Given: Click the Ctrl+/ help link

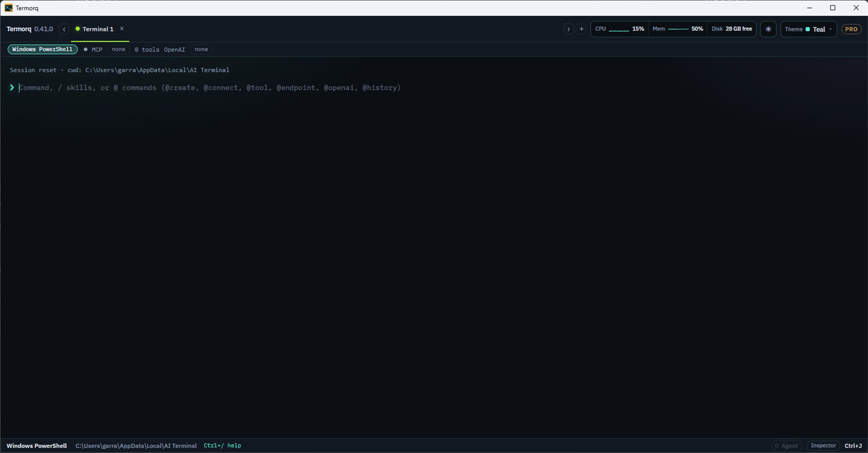Looking at the screenshot, I should [222, 446].
